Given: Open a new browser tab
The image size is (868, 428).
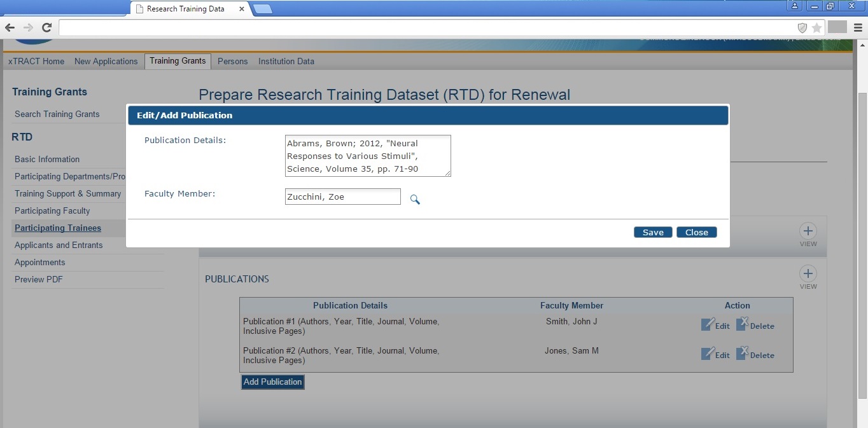Looking at the screenshot, I should coord(262,9).
